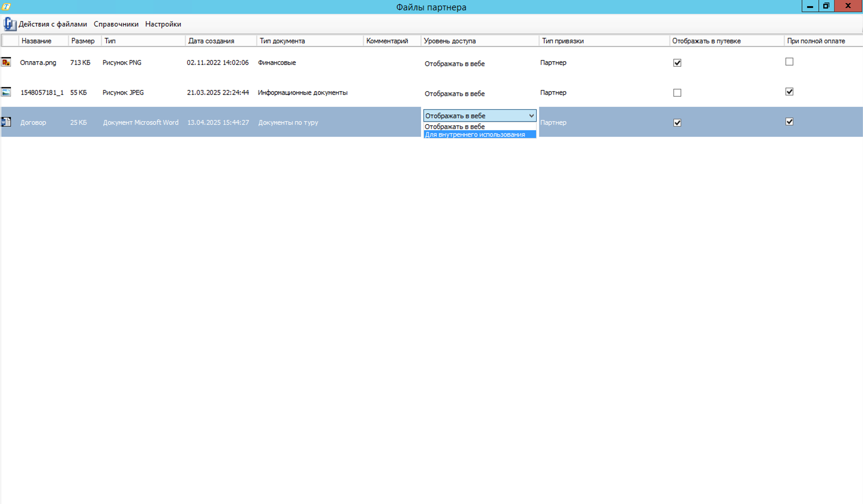Collapse the access level combo box arrow
863x504 pixels.
point(531,116)
